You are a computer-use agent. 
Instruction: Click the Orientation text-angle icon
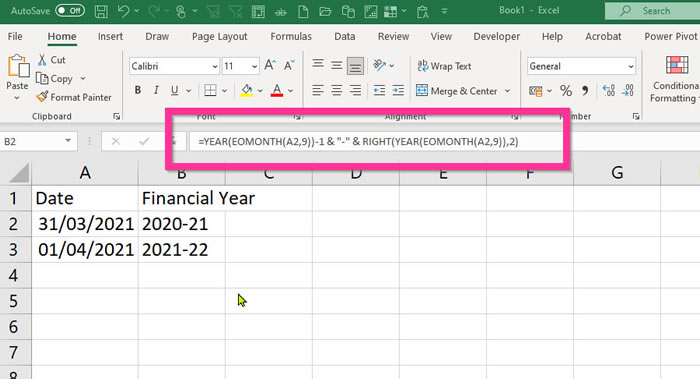[x=379, y=65]
